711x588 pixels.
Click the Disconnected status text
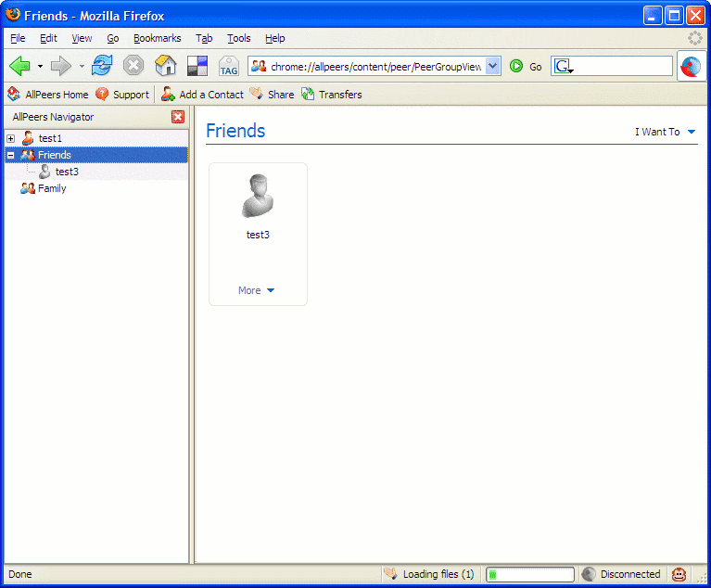coord(630,574)
